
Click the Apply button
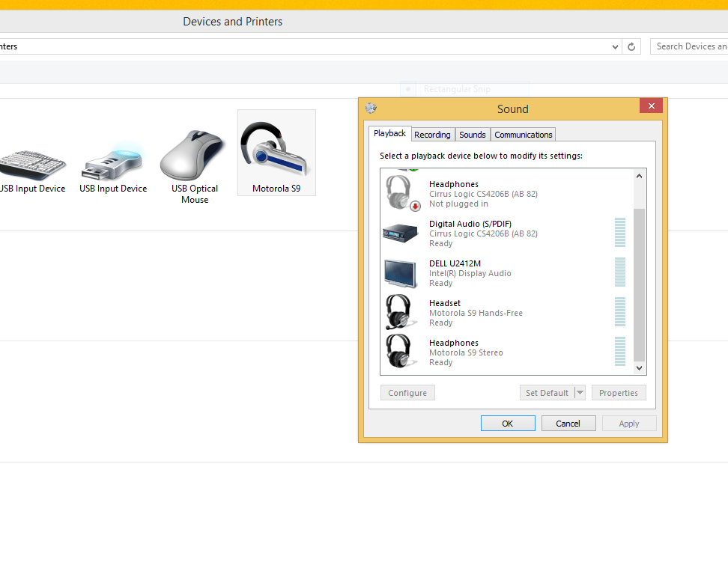click(629, 423)
